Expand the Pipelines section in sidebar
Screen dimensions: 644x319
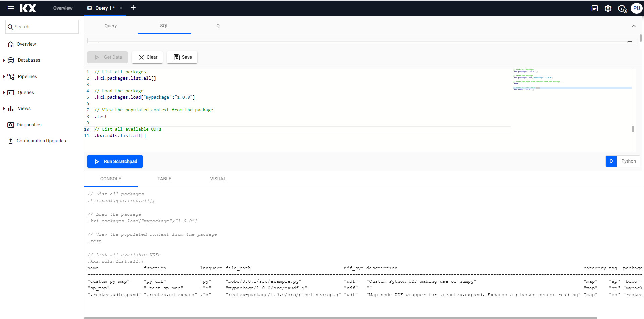(4, 77)
